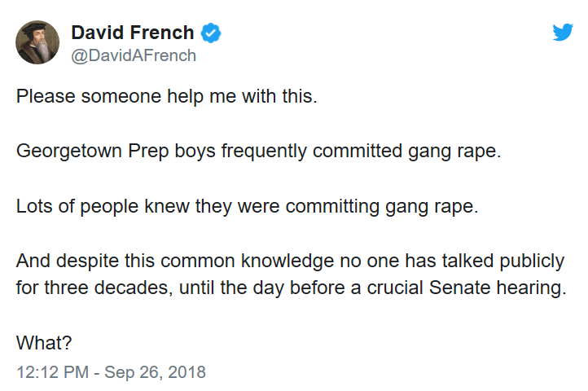
Task: Click the tweet timestamp 12:12 PM
Action: (53, 372)
